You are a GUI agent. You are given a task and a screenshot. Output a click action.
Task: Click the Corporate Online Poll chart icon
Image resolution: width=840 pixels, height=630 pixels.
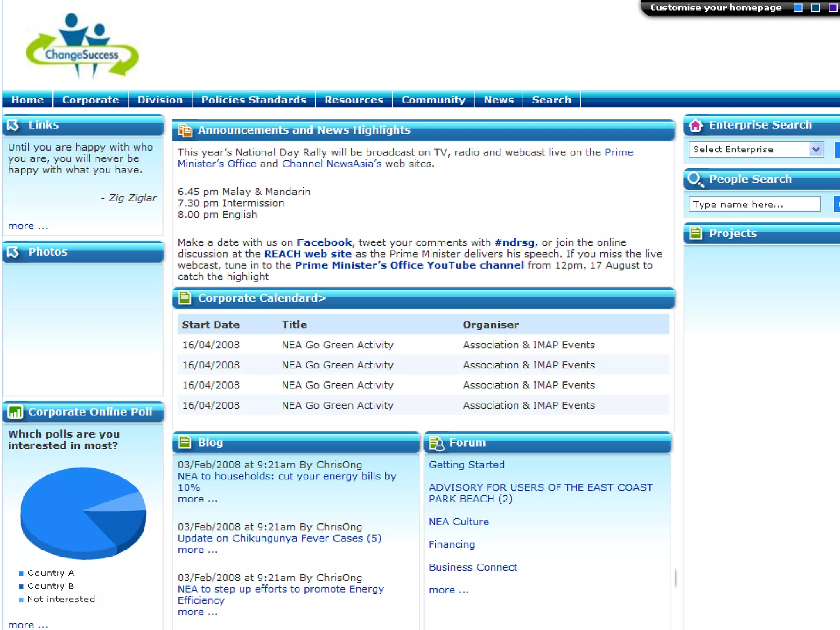pyautogui.click(x=16, y=412)
